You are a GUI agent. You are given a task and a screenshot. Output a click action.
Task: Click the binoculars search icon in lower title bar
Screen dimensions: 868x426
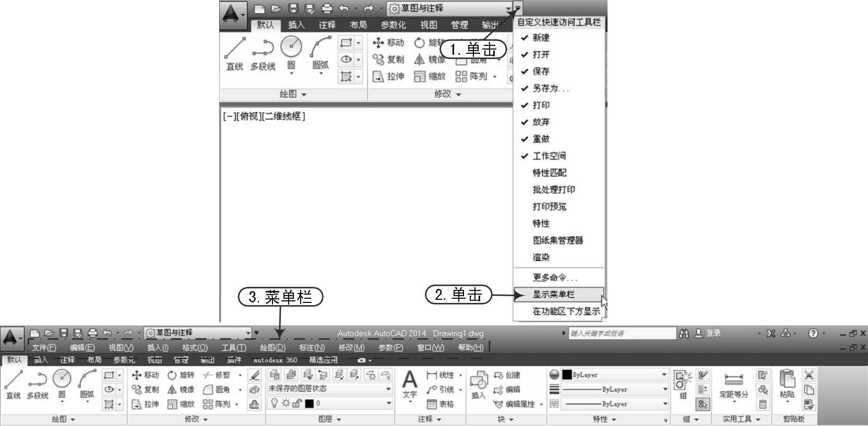(x=684, y=333)
